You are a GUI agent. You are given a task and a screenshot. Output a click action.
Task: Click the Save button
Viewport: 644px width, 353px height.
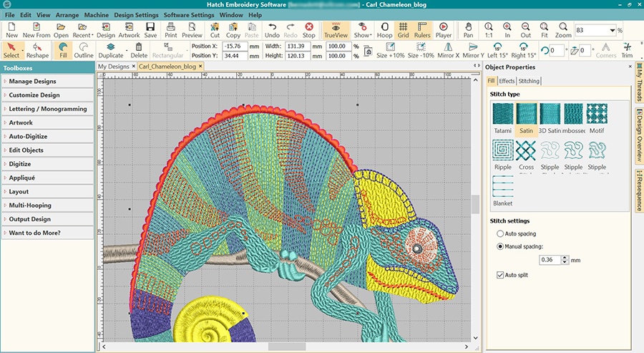tap(150, 29)
